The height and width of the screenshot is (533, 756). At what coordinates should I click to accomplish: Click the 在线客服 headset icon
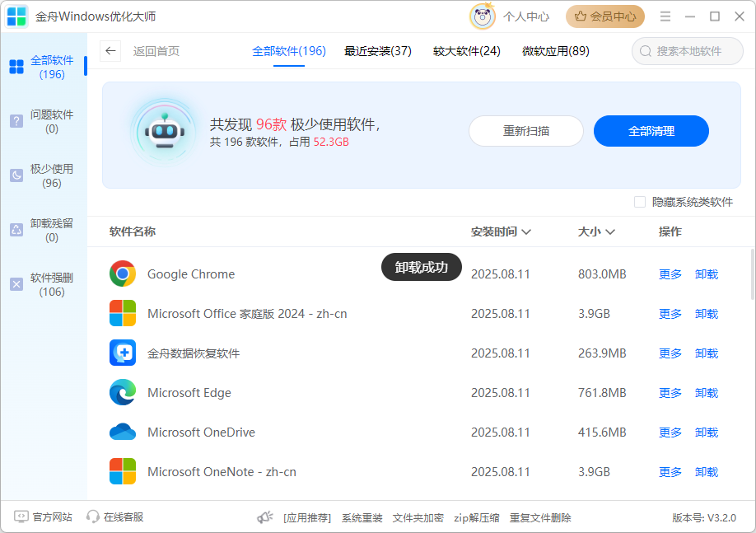click(x=92, y=517)
